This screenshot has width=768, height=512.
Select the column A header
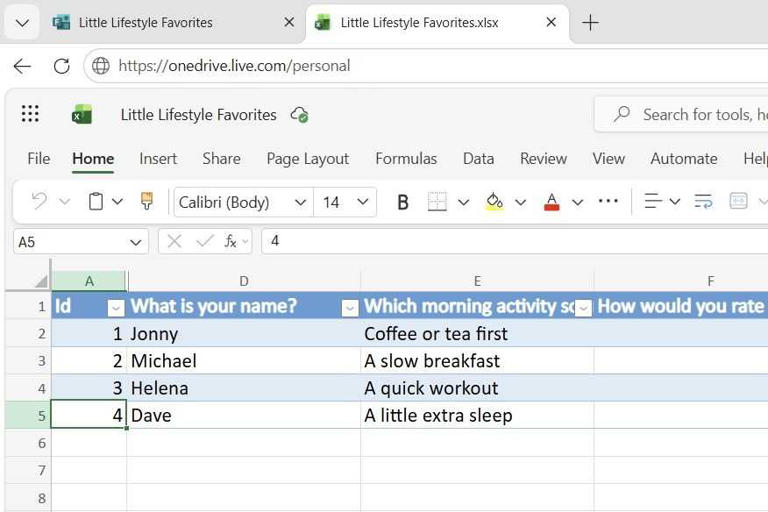point(89,281)
